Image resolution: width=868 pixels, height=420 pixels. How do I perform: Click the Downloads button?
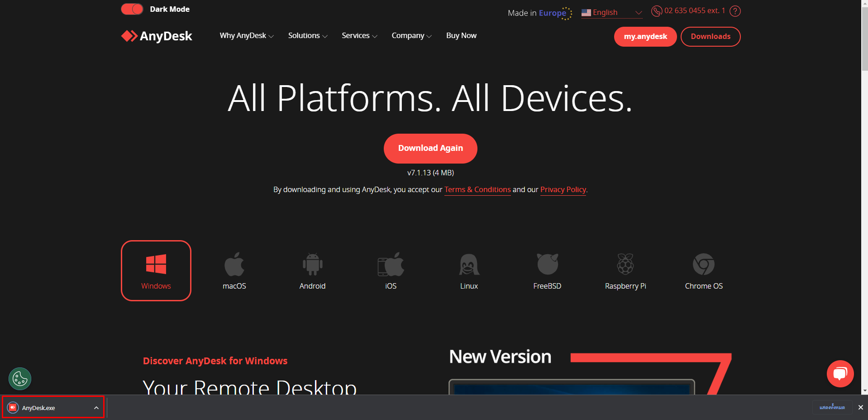[711, 37]
